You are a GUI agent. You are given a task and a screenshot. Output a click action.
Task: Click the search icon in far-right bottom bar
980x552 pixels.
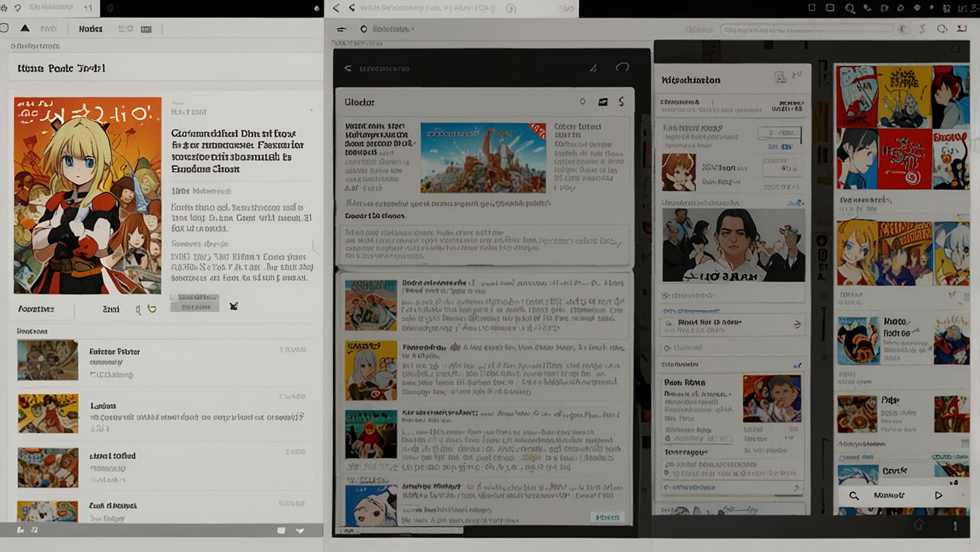pyautogui.click(x=854, y=495)
